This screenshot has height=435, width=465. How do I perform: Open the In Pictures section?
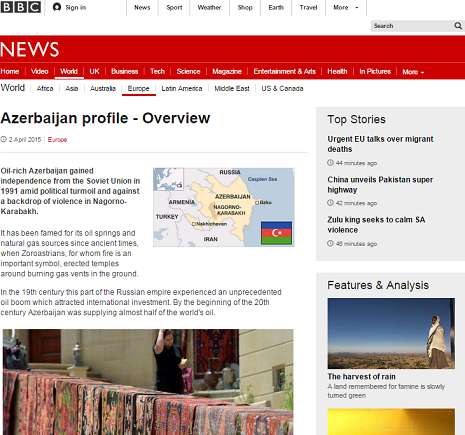click(x=375, y=71)
